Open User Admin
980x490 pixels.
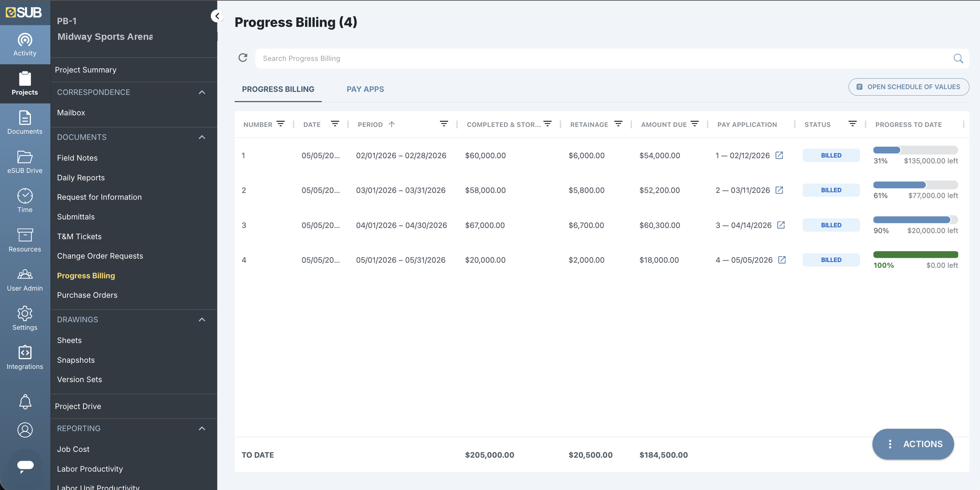[x=25, y=279]
